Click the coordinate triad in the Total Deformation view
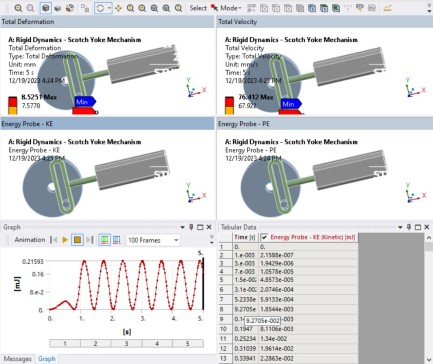This screenshot has width=433, height=364. click(x=196, y=88)
